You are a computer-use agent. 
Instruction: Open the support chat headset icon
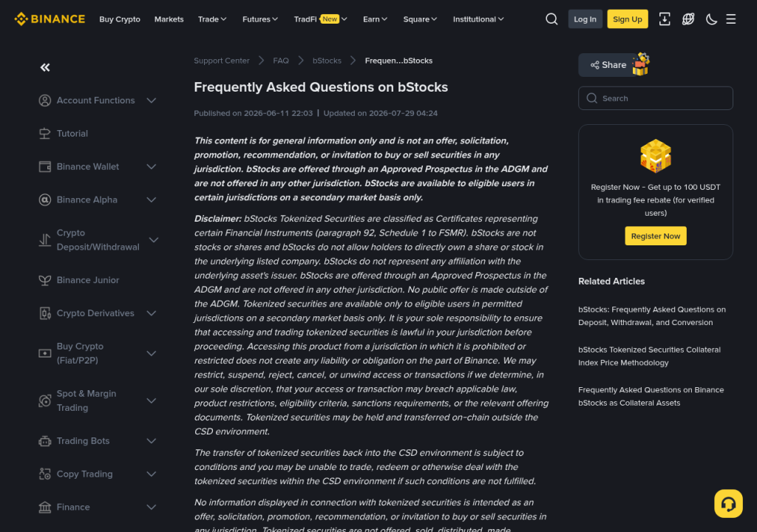[x=728, y=503]
